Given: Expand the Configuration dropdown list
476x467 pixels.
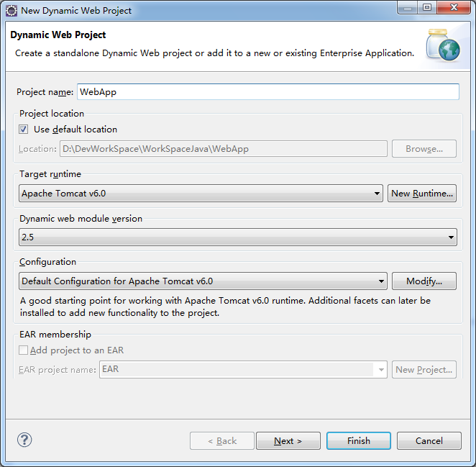Looking at the screenshot, I should 203,281.
